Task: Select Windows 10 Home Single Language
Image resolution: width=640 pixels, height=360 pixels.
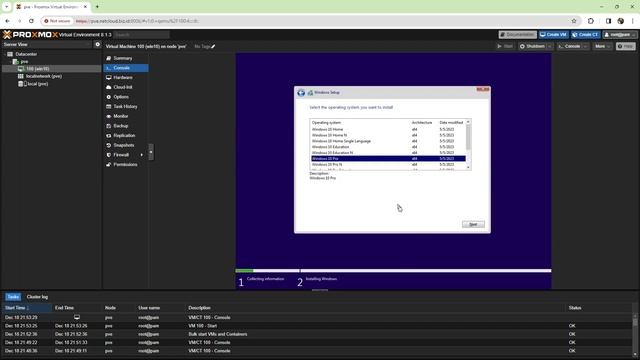Action: (388, 141)
